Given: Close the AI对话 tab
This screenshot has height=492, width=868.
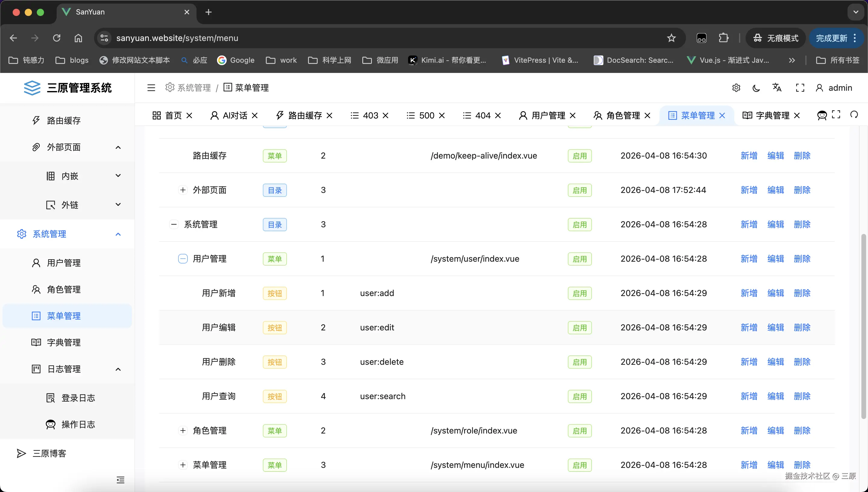Looking at the screenshot, I should coord(255,115).
